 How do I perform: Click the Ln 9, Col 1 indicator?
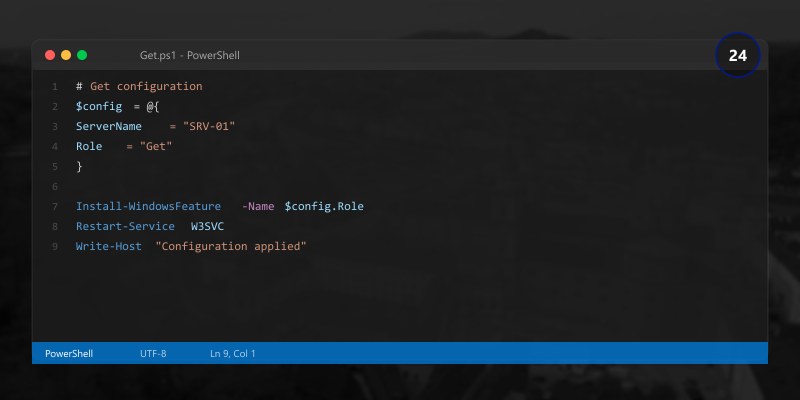[x=233, y=354]
